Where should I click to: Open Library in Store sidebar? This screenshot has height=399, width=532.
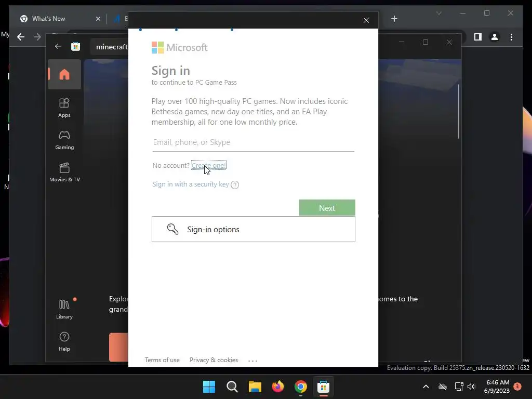64,309
